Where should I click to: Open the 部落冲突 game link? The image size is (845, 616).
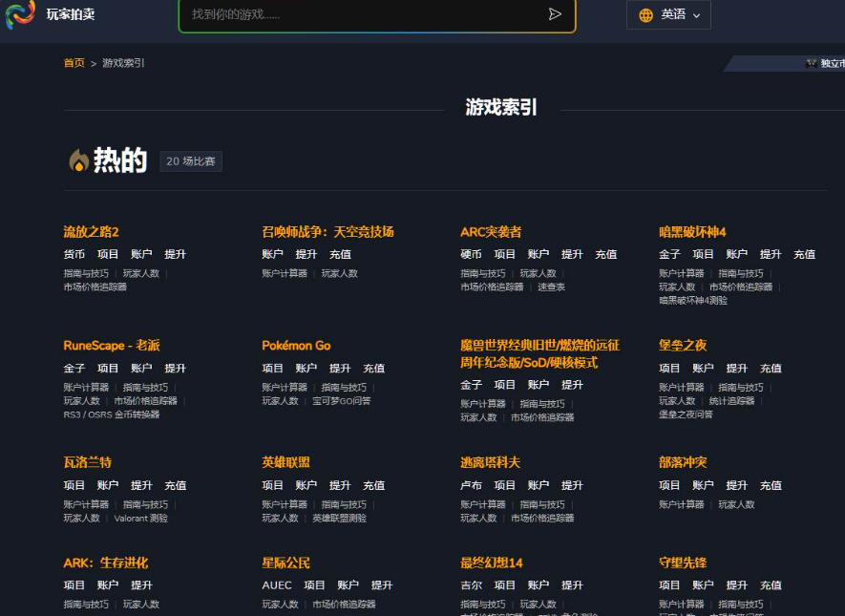click(683, 462)
